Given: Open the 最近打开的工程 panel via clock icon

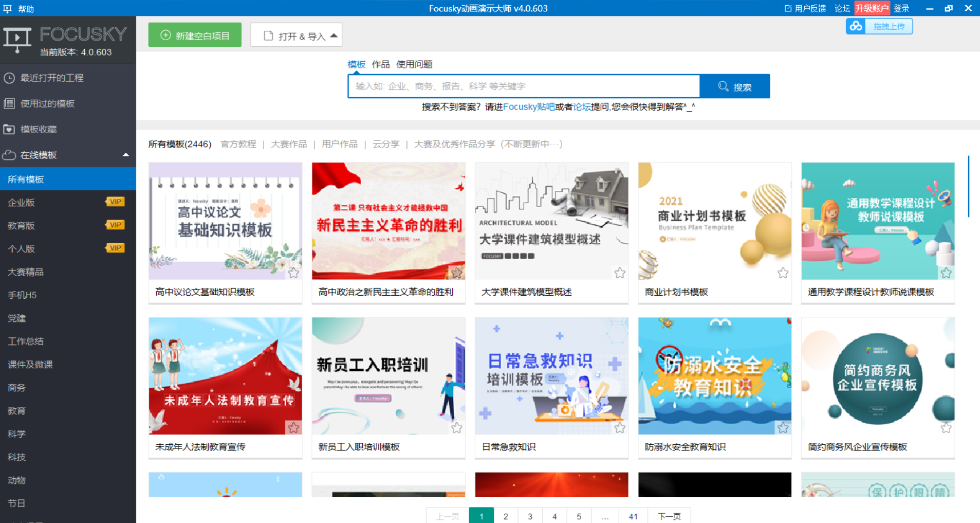Looking at the screenshot, I should [x=9, y=78].
